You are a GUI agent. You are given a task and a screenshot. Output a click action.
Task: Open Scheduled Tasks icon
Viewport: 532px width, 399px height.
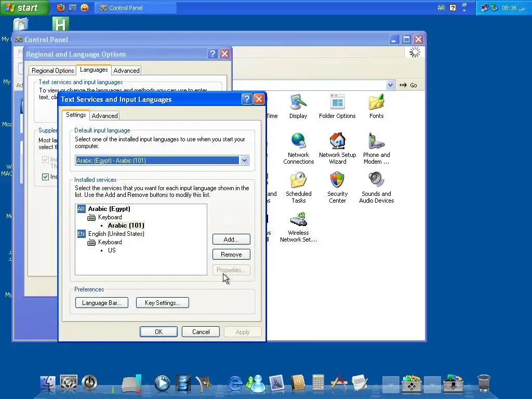[299, 188]
